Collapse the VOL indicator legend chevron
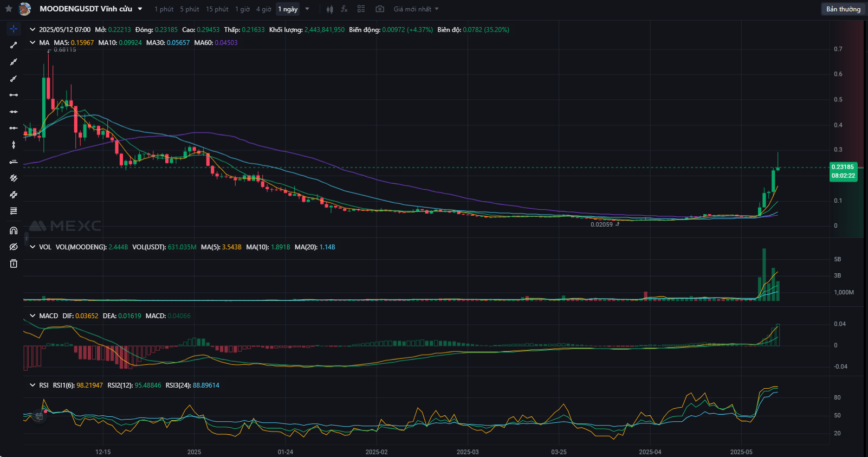The image size is (868, 457). point(33,247)
